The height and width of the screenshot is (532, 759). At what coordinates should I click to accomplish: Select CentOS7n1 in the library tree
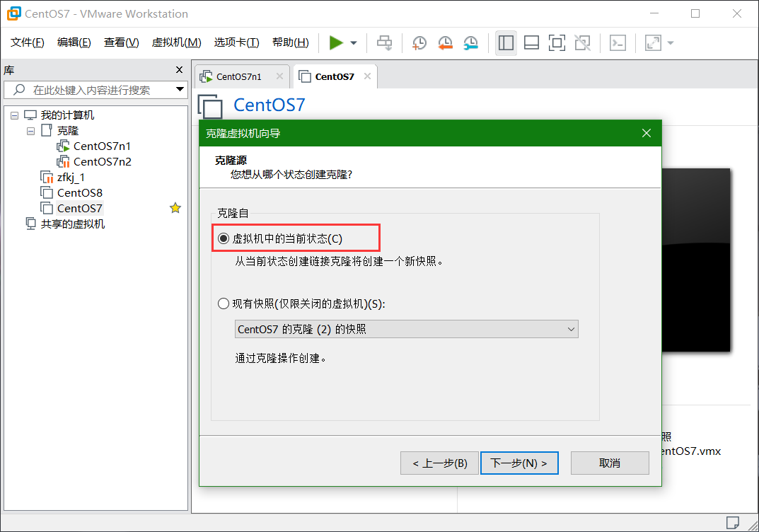tap(102, 146)
